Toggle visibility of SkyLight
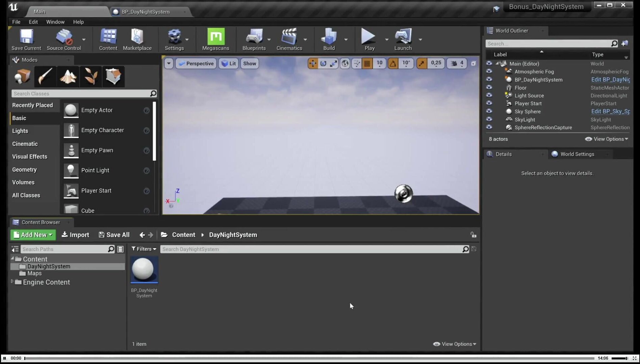This screenshot has width=640, height=364. (489, 119)
